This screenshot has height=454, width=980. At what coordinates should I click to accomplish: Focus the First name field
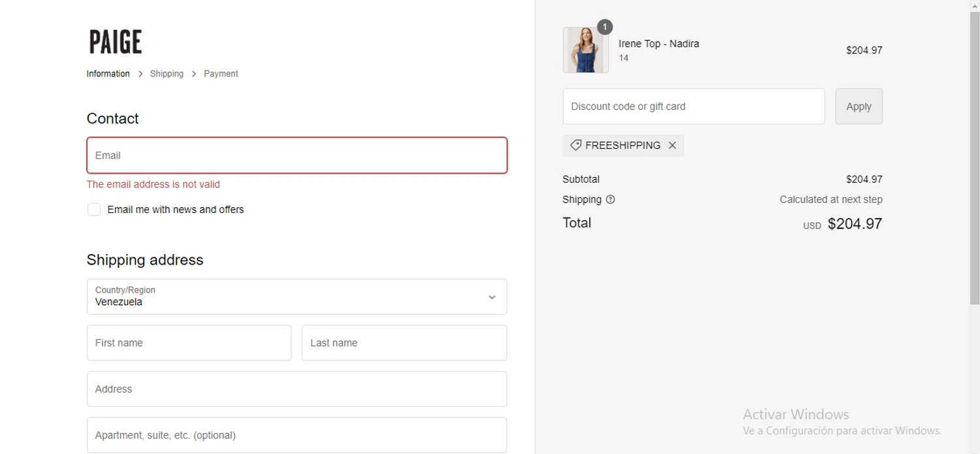pos(189,343)
